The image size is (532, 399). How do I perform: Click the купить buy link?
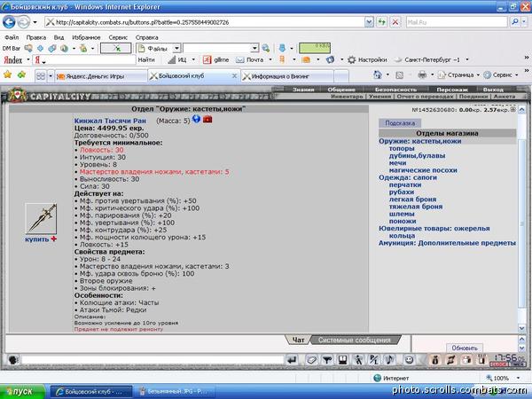(36, 239)
